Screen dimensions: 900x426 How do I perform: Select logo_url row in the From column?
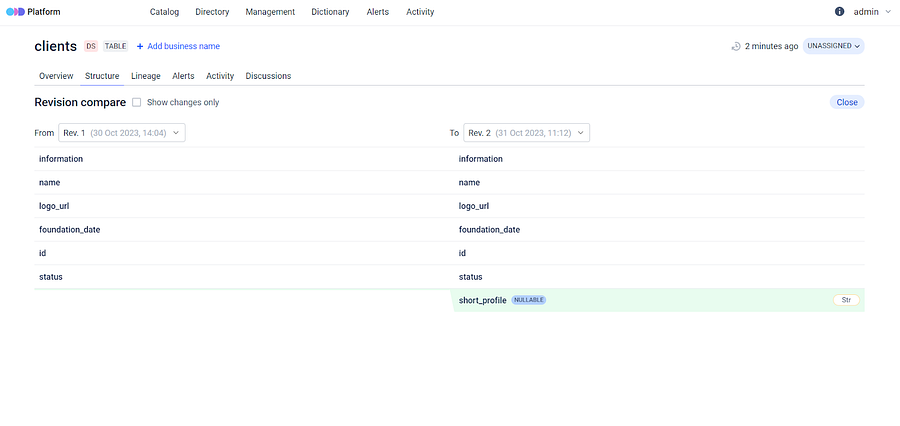click(x=243, y=206)
